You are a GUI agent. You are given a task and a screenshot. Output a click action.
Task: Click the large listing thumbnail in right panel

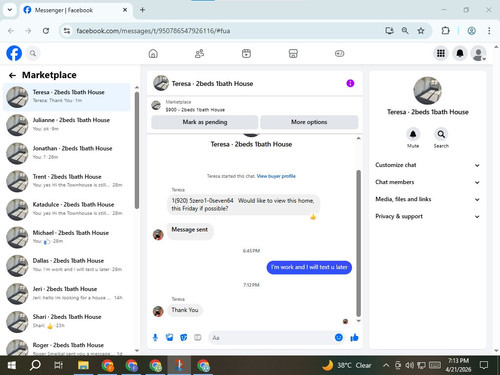coord(427,91)
